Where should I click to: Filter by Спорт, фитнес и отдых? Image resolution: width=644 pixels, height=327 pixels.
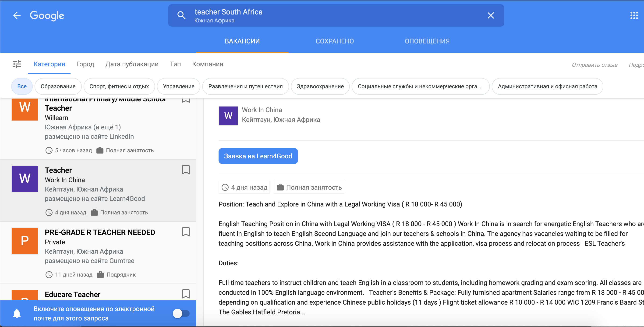119,86
